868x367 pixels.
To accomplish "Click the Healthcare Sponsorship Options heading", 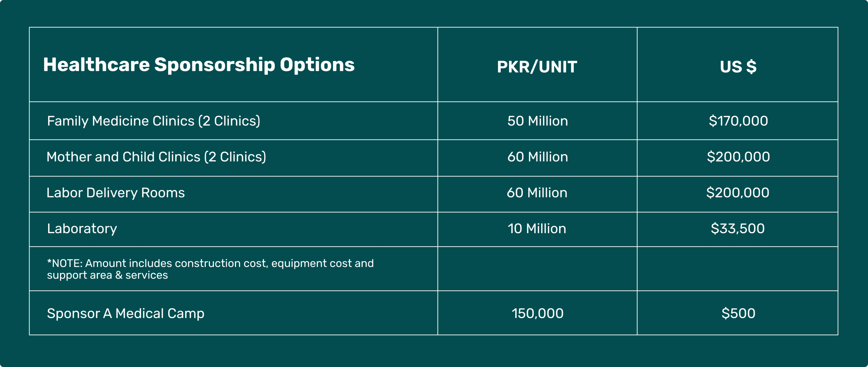I will pos(199,65).
